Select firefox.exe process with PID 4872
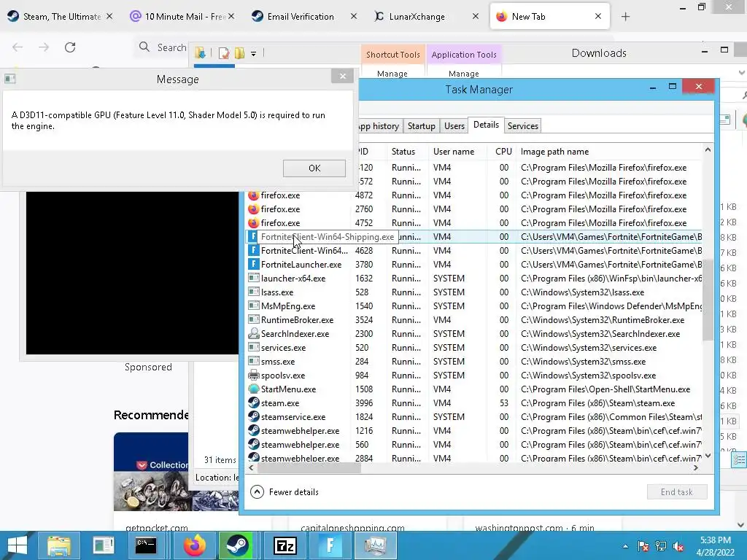Viewport: 747px width, 560px height. click(x=474, y=195)
